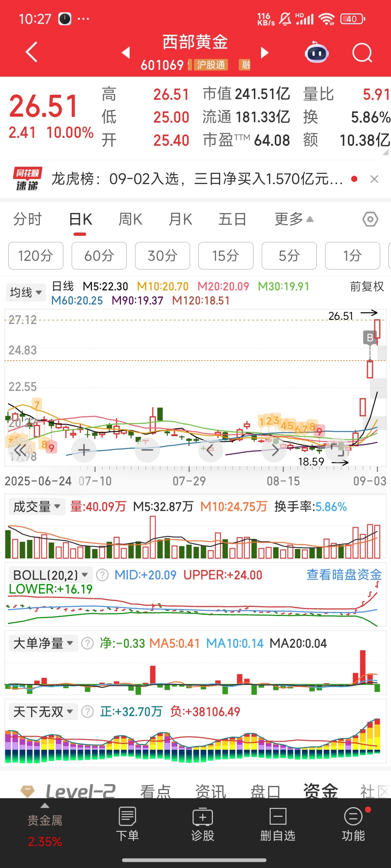Switch to 分时 chart tab
Viewport: 391px width, 868px height.
pos(28,219)
